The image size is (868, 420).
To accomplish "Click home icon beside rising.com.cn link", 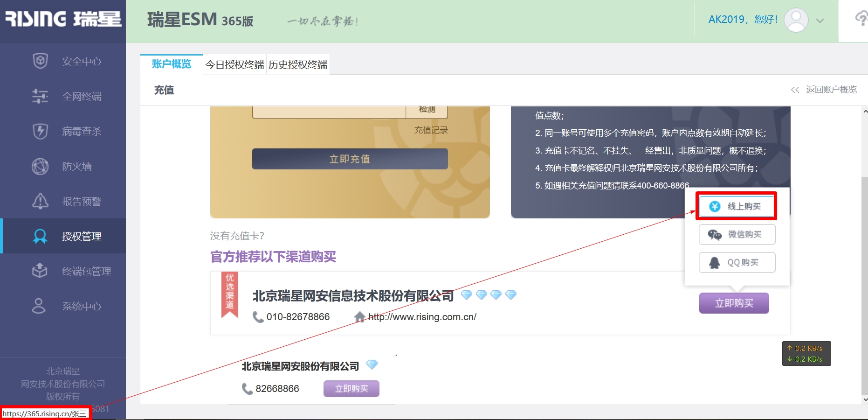I will [359, 317].
